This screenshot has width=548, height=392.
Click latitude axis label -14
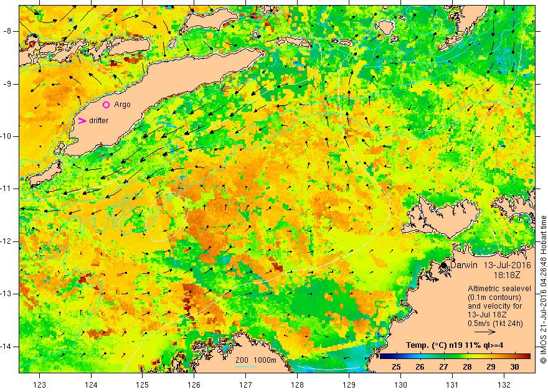pyautogui.click(x=6, y=347)
